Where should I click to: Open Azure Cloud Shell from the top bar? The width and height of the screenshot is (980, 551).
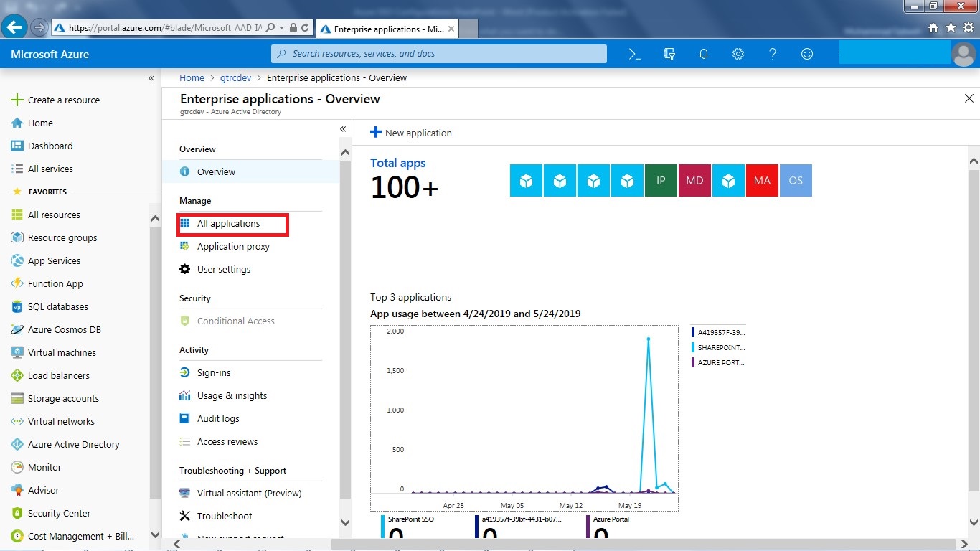[x=634, y=54]
